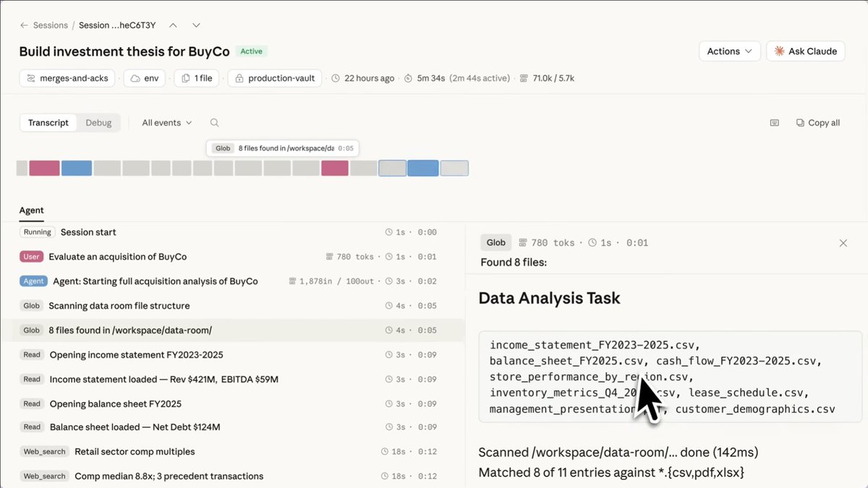Click the production-vault lock chip
Viewport: 868px width, 488px height.
point(276,78)
